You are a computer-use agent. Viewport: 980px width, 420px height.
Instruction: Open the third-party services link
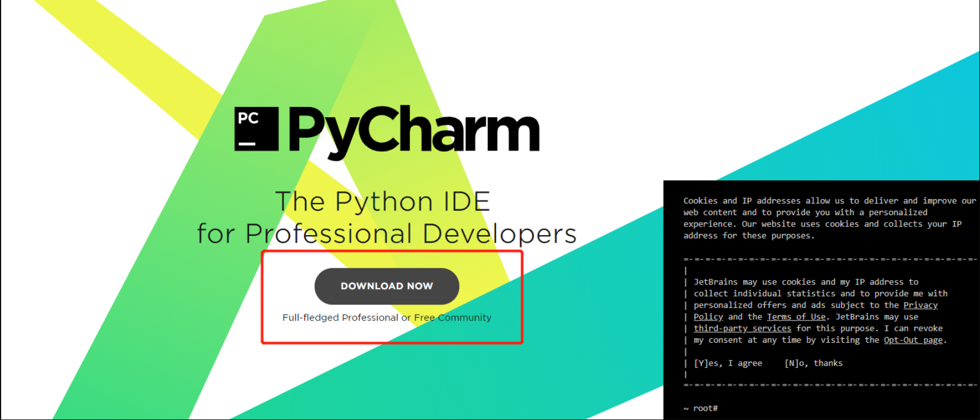(x=743, y=328)
